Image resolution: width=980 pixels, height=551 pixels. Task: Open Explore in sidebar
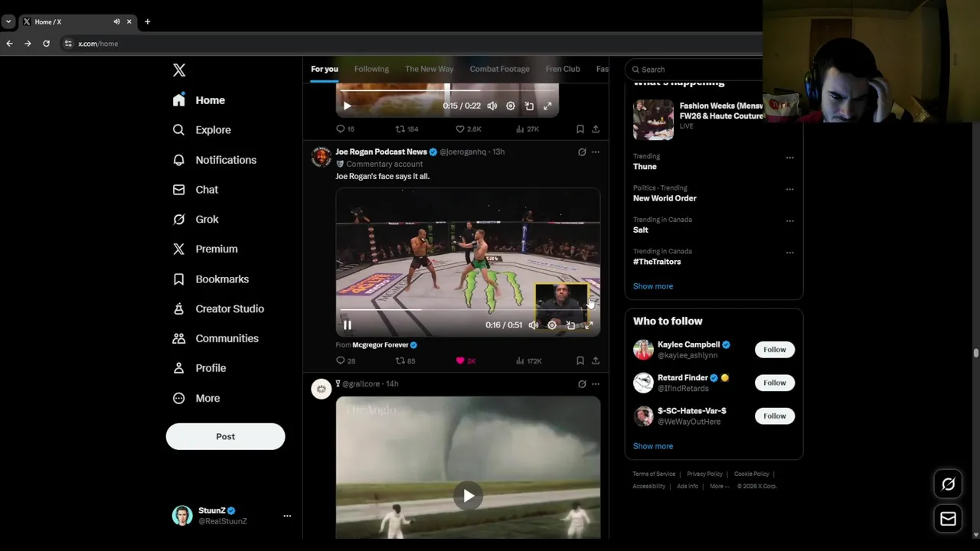pos(202,130)
